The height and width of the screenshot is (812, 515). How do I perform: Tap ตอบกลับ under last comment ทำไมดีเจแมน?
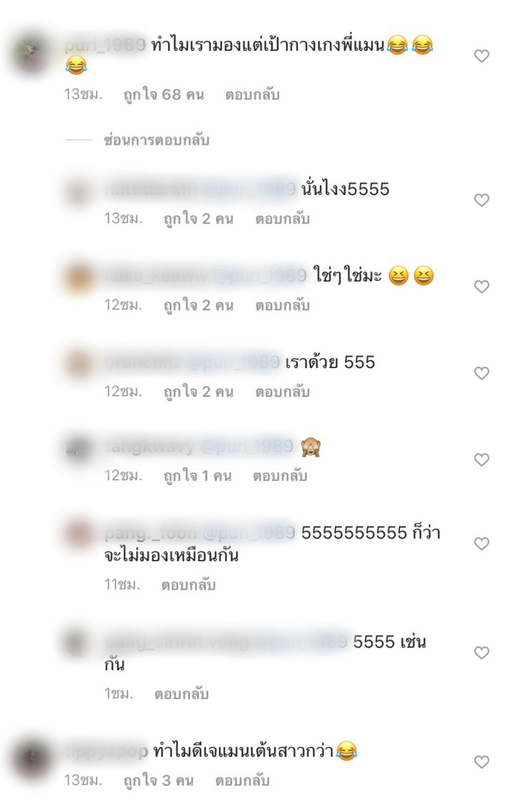pyautogui.click(x=242, y=781)
